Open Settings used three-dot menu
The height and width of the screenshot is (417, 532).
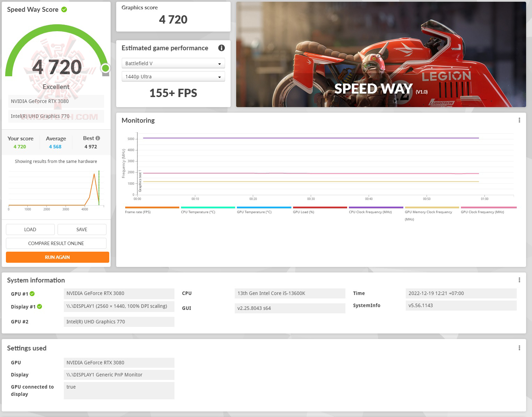pyautogui.click(x=519, y=348)
